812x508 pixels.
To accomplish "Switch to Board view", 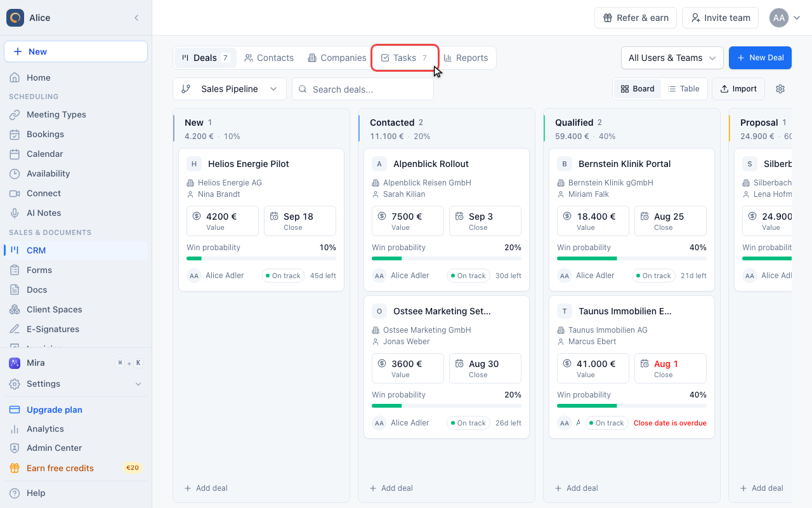I will click(x=638, y=89).
